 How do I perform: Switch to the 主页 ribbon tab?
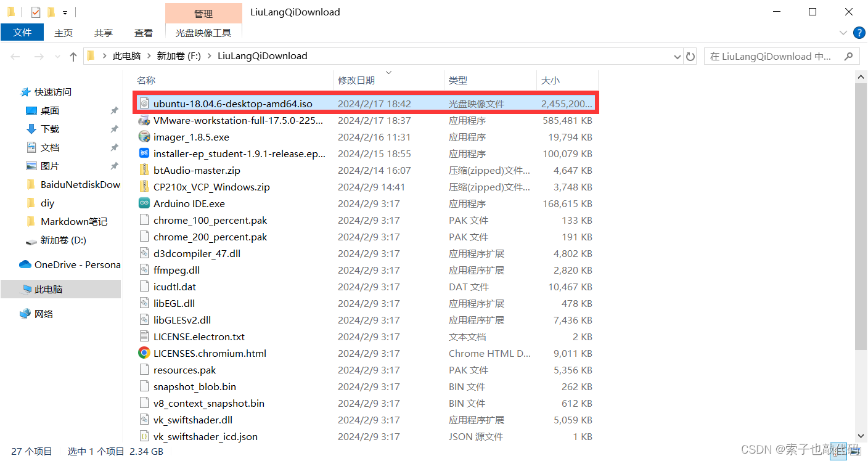[63, 33]
